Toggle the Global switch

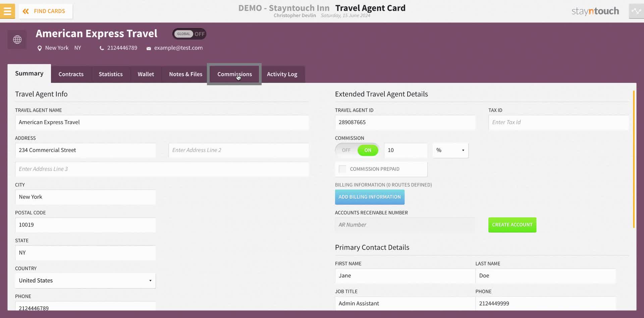tap(189, 34)
